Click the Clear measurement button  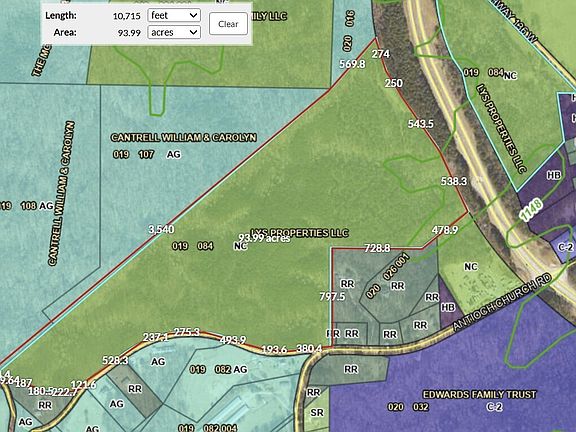click(x=228, y=24)
